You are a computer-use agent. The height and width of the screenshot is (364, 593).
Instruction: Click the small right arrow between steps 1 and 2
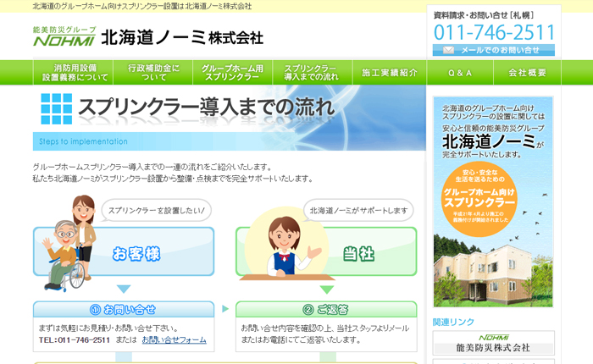[225, 309]
